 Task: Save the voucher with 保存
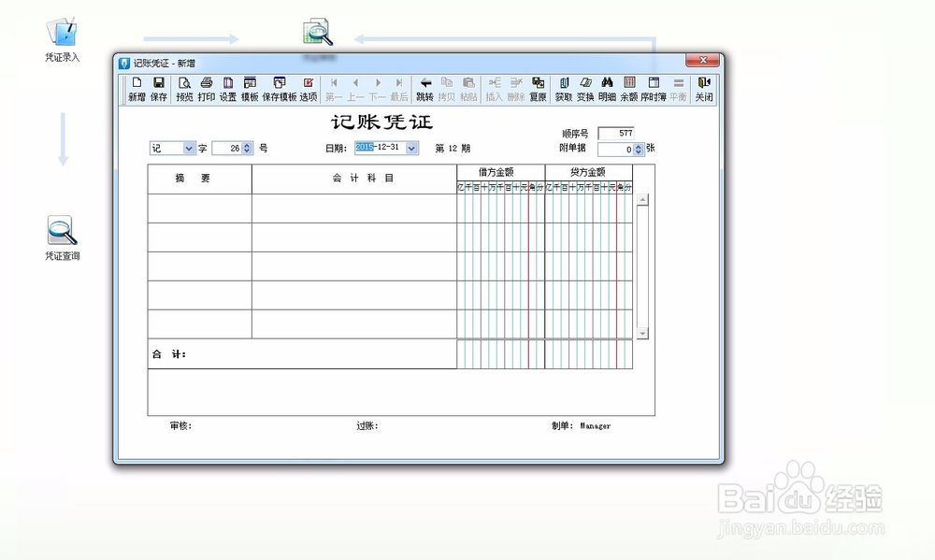(x=159, y=89)
